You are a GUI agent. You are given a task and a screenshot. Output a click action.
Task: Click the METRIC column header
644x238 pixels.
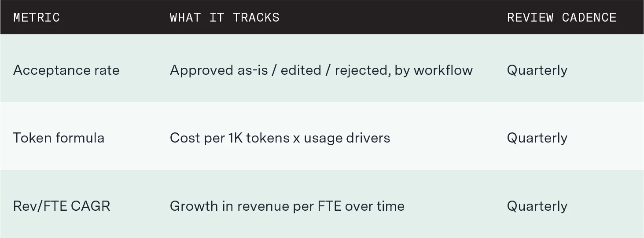(x=37, y=18)
